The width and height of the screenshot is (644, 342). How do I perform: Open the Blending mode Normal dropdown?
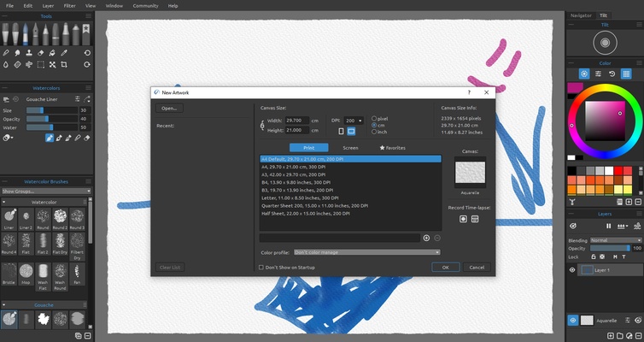(x=616, y=240)
